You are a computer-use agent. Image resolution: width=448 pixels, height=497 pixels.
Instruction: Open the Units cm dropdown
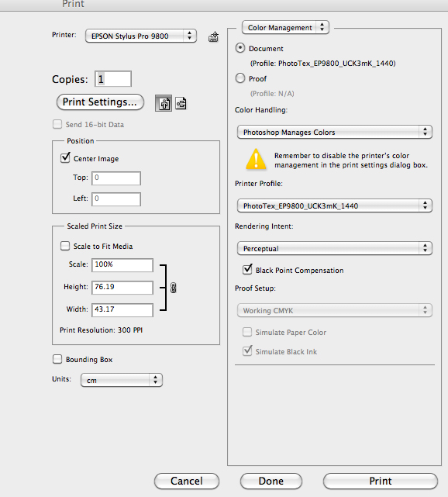[122, 380]
